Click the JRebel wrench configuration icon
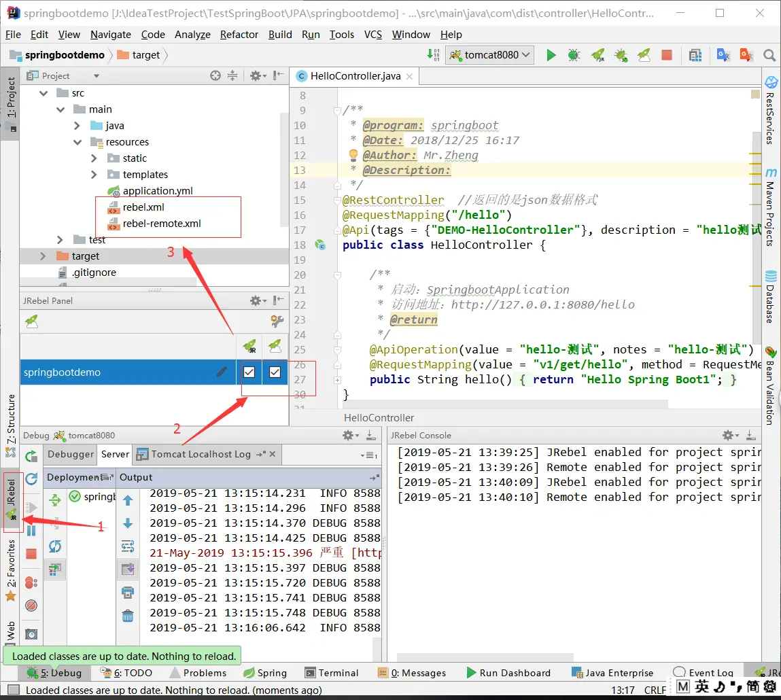 pyautogui.click(x=277, y=321)
